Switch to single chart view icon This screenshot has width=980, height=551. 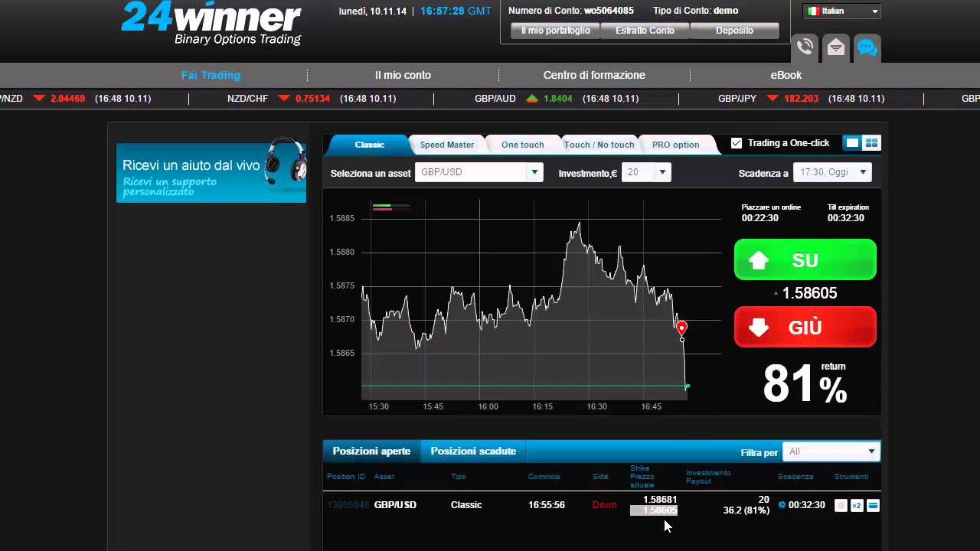point(851,143)
